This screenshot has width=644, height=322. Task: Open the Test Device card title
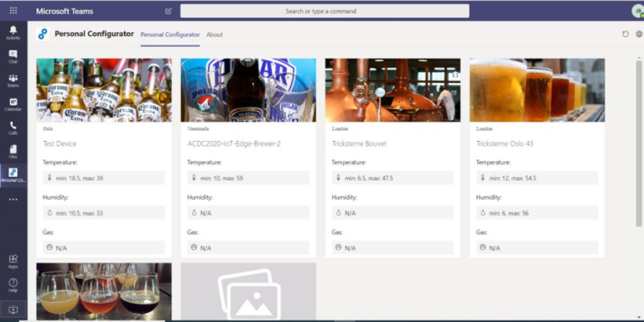point(60,143)
